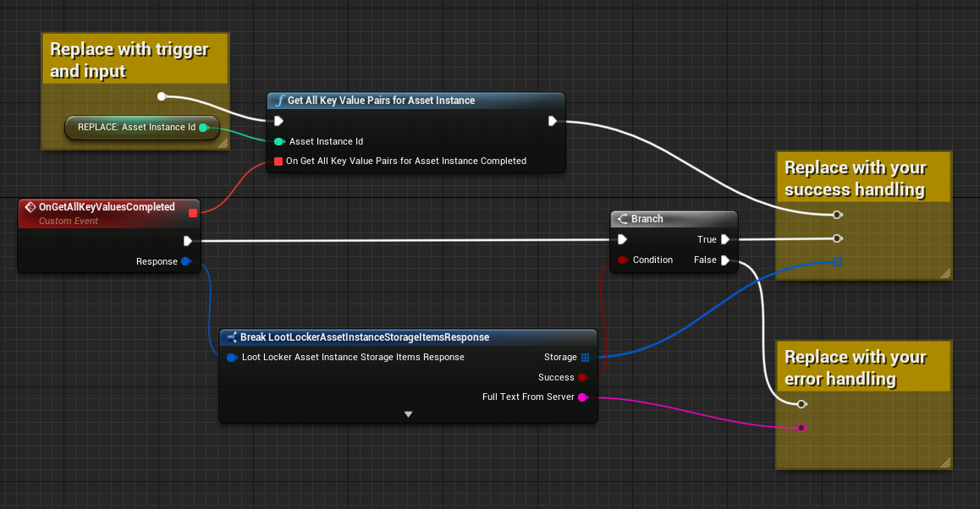980x509 pixels.
Task: Click the Branch False execution pin
Action: (x=725, y=260)
